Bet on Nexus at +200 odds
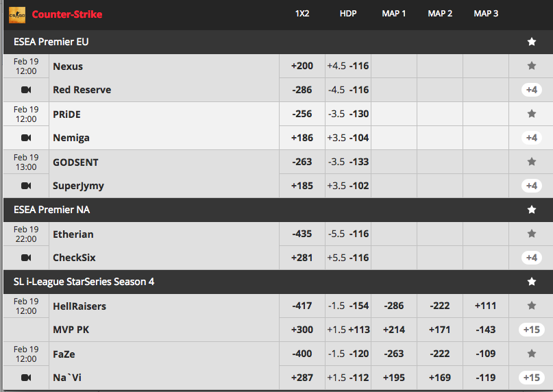The height and width of the screenshot is (392, 553). click(302, 66)
